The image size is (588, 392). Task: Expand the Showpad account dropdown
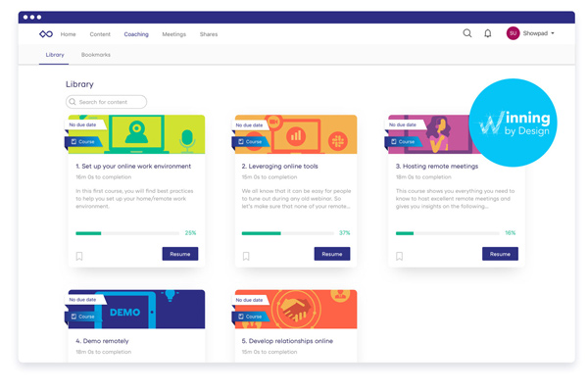tap(553, 33)
